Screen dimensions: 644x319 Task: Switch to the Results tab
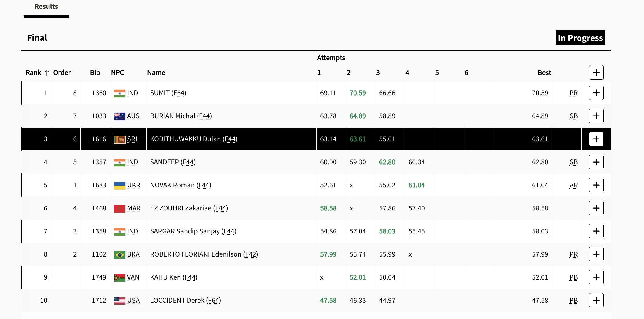[46, 7]
